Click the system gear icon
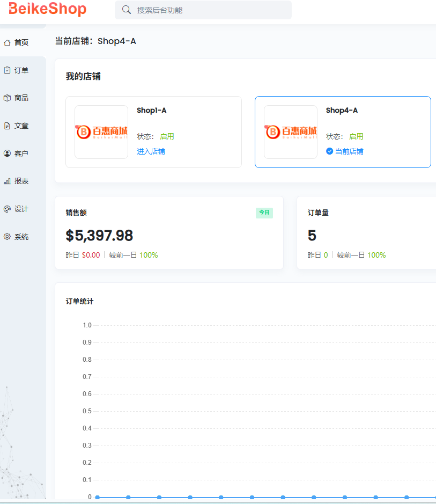This screenshot has width=436, height=504. pos(7,237)
